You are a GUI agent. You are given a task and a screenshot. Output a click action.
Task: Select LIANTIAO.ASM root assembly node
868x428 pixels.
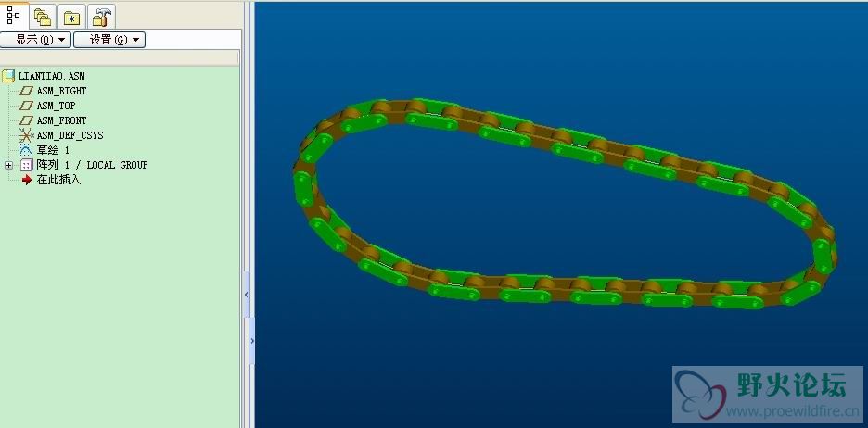pyautogui.click(x=52, y=76)
